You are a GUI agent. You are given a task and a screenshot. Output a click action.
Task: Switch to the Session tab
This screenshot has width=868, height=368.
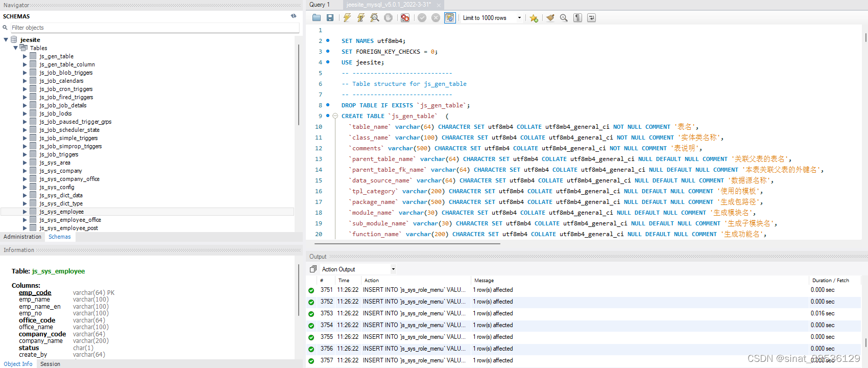point(50,364)
